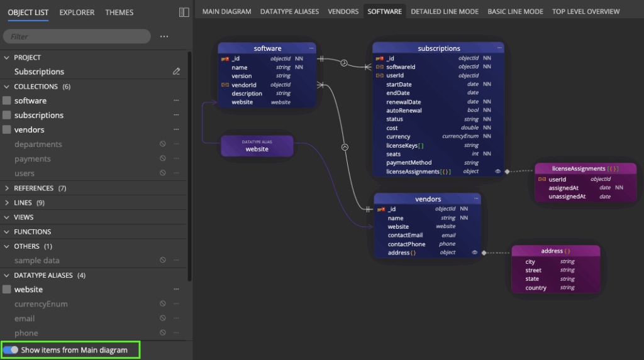The height and width of the screenshot is (360, 644).
Task: Select the website datatype alias node
Action: pyautogui.click(x=257, y=146)
